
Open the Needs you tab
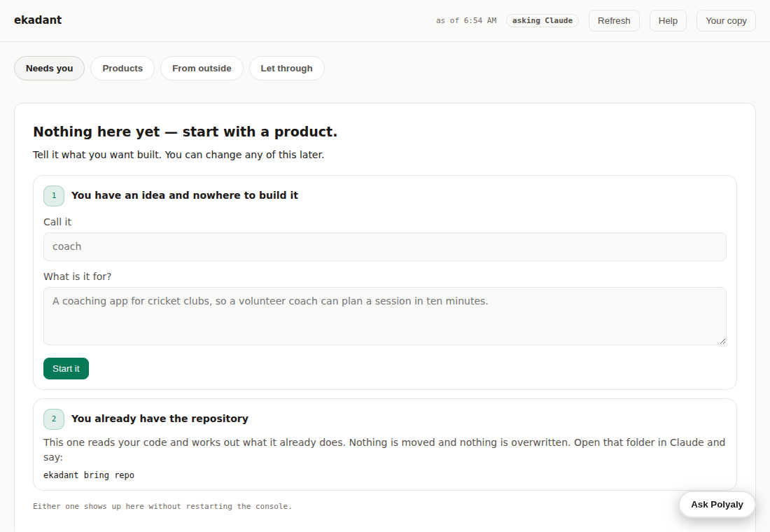(49, 69)
